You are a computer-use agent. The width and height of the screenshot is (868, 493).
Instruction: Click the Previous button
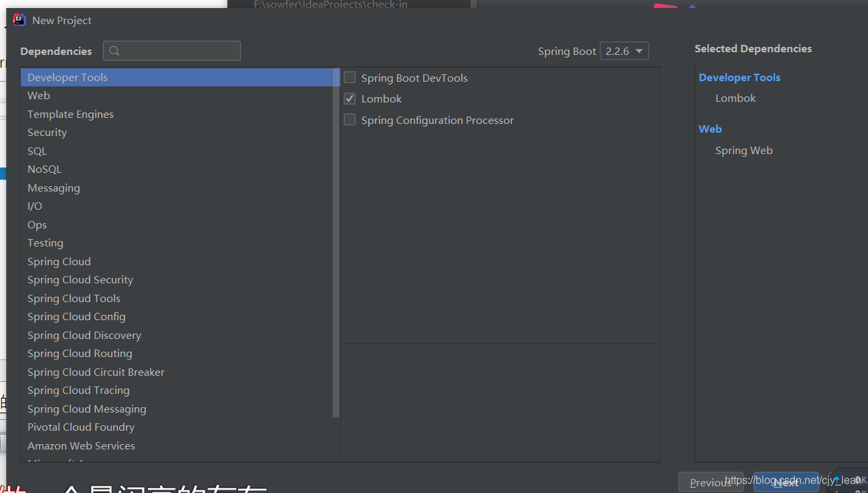point(711,482)
